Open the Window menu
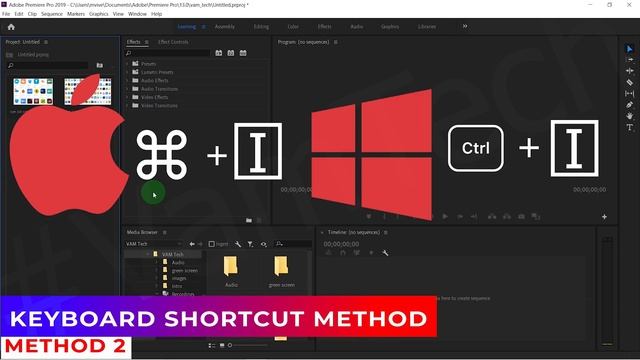Screen dimensions: 640x360 [137, 14]
